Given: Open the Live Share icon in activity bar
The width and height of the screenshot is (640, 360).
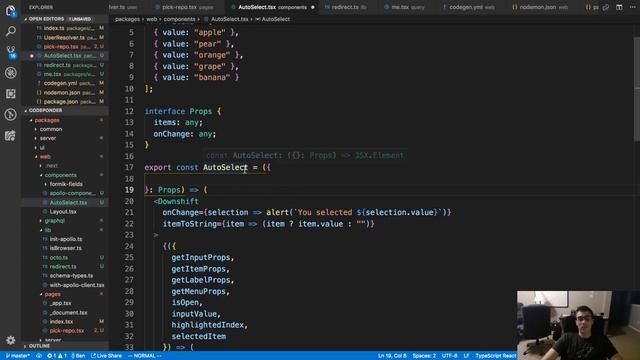Looking at the screenshot, I should tap(11, 136).
